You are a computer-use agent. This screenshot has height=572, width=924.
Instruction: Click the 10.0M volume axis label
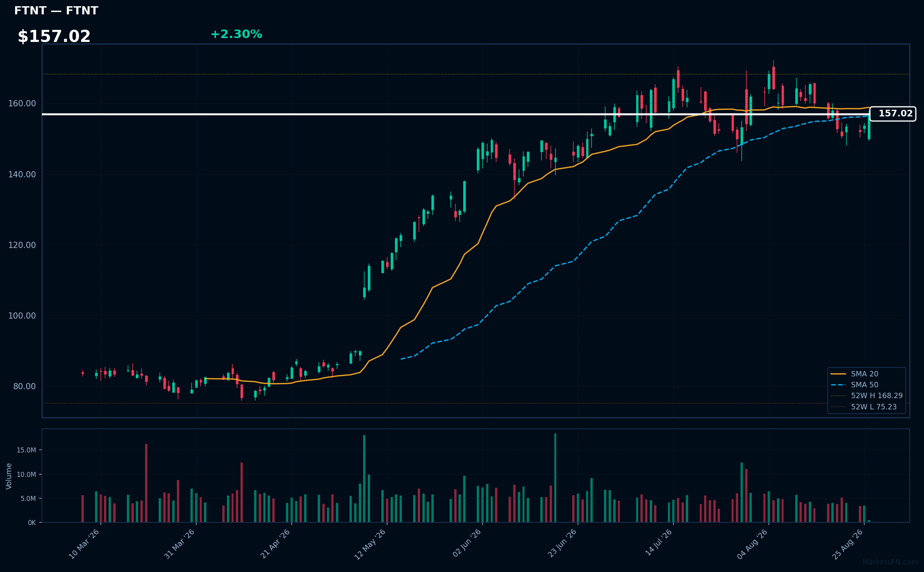(x=26, y=475)
